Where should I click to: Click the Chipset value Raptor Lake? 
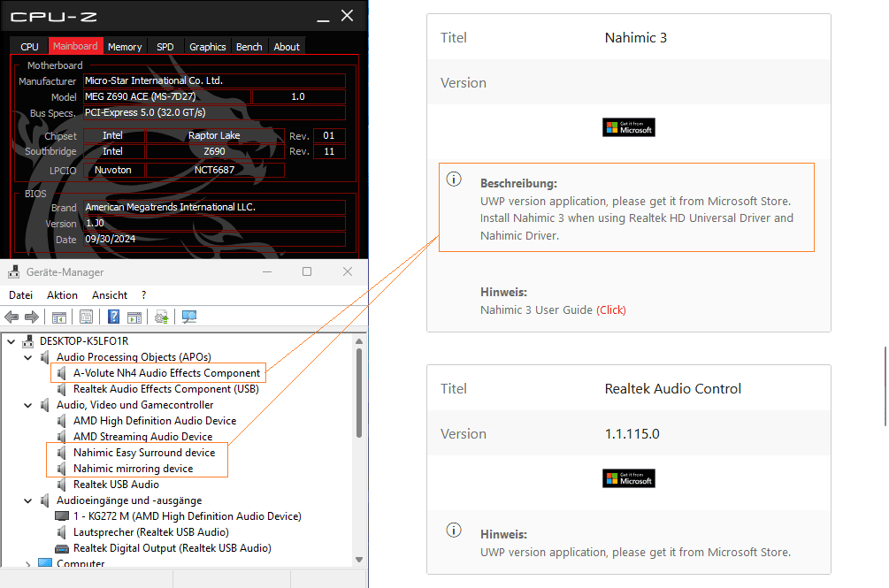pyautogui.click(x=215, y=136)
